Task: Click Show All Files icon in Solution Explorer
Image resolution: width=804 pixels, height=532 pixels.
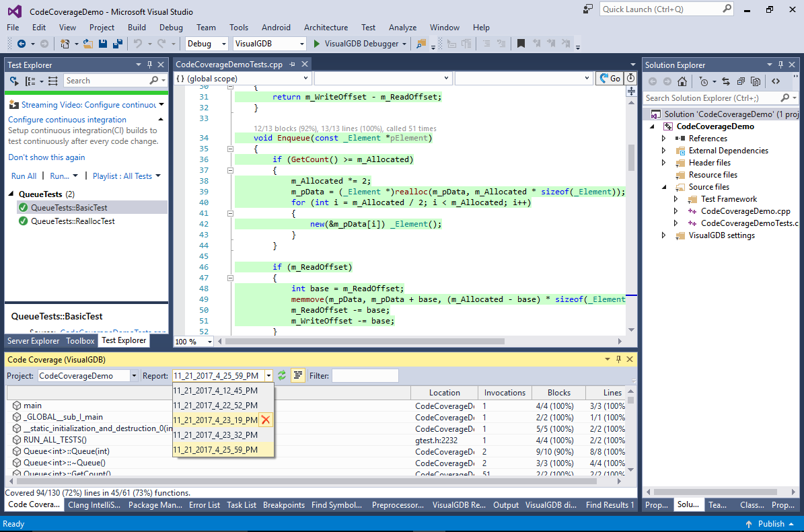Action: click(x=756, y=81)
